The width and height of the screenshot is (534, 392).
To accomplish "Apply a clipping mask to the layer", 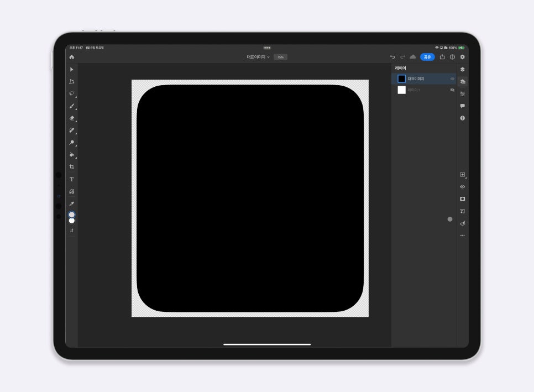I will 463,211.
